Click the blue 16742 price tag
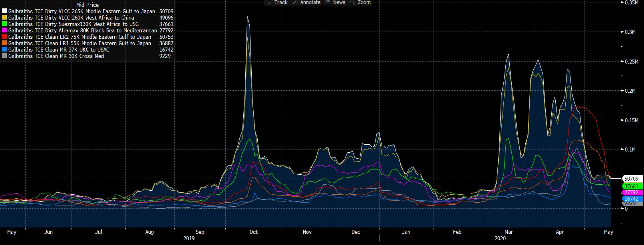644x245 pixels. [632, 199]
